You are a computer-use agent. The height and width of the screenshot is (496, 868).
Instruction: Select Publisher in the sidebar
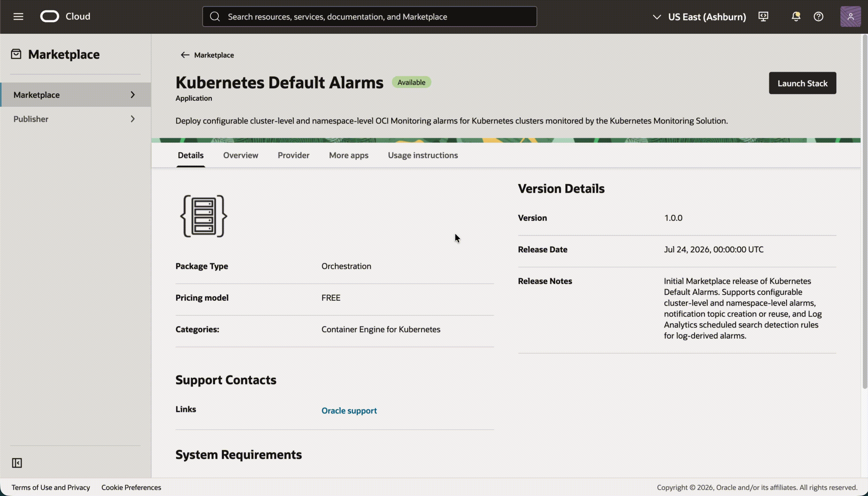point(76,119)
